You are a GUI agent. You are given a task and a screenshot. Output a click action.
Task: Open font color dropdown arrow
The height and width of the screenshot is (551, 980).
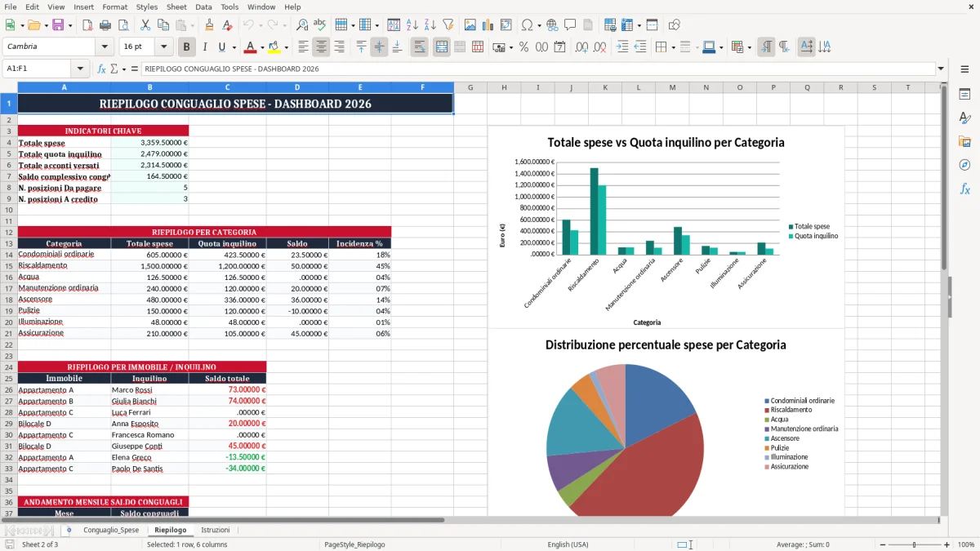pyautogui.click(x=262, y=47)
